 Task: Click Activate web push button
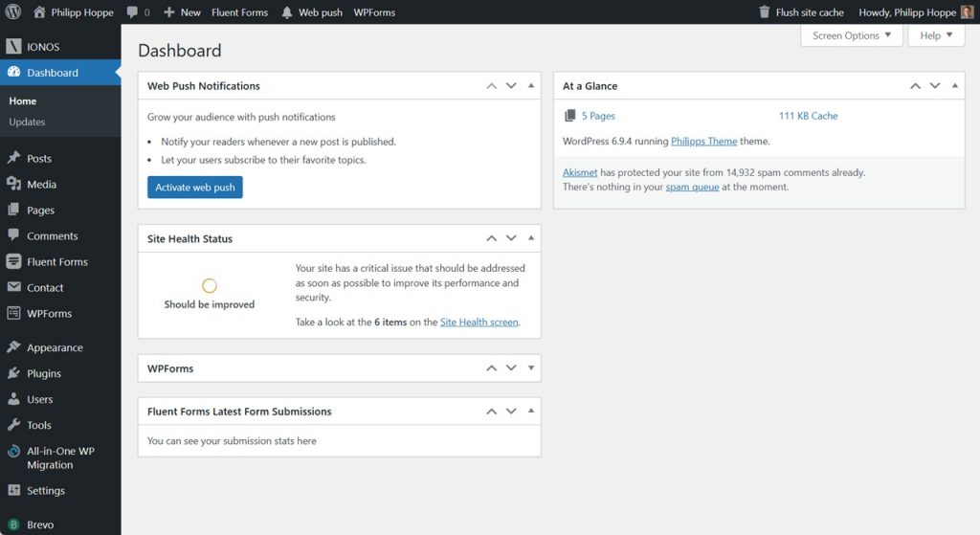click(195, 187)
